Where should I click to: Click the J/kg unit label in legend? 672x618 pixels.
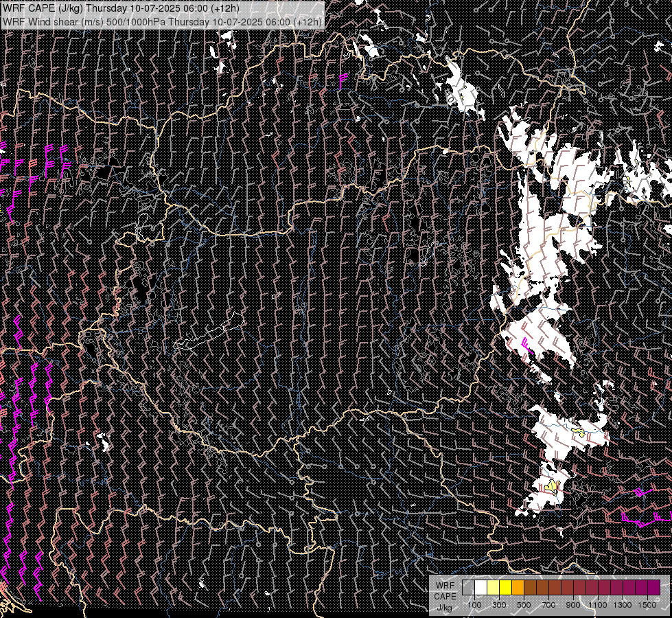[445, 608]
